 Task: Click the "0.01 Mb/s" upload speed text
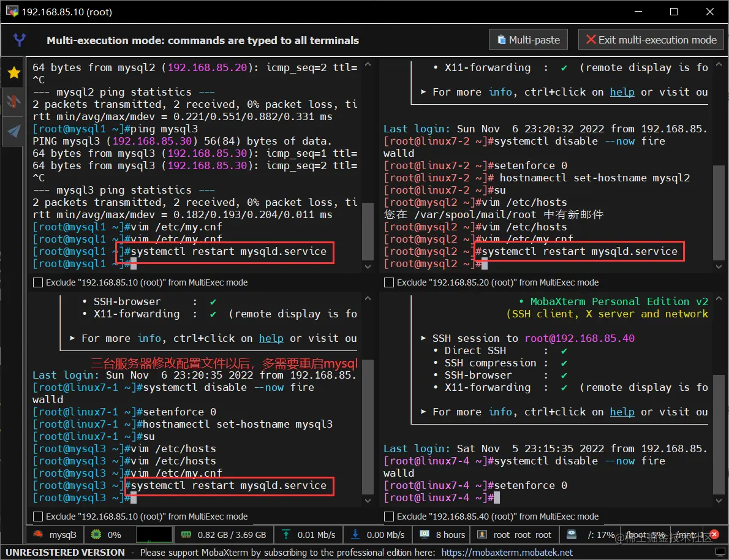pos(317,535)
